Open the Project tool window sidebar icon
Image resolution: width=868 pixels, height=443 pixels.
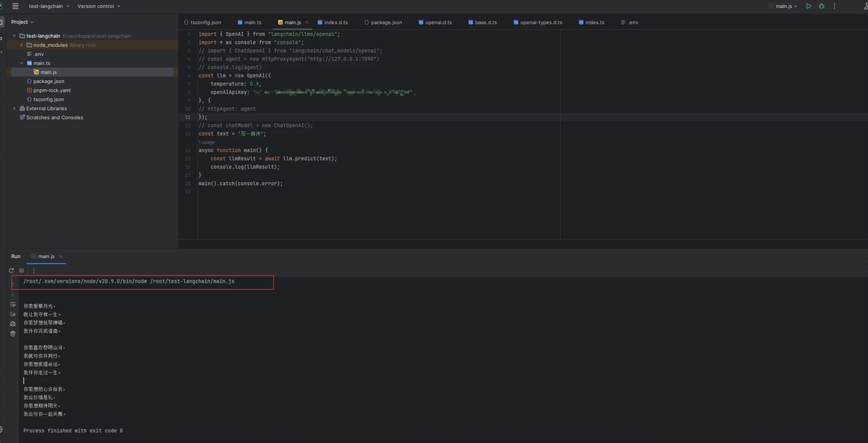coord(2,22)
